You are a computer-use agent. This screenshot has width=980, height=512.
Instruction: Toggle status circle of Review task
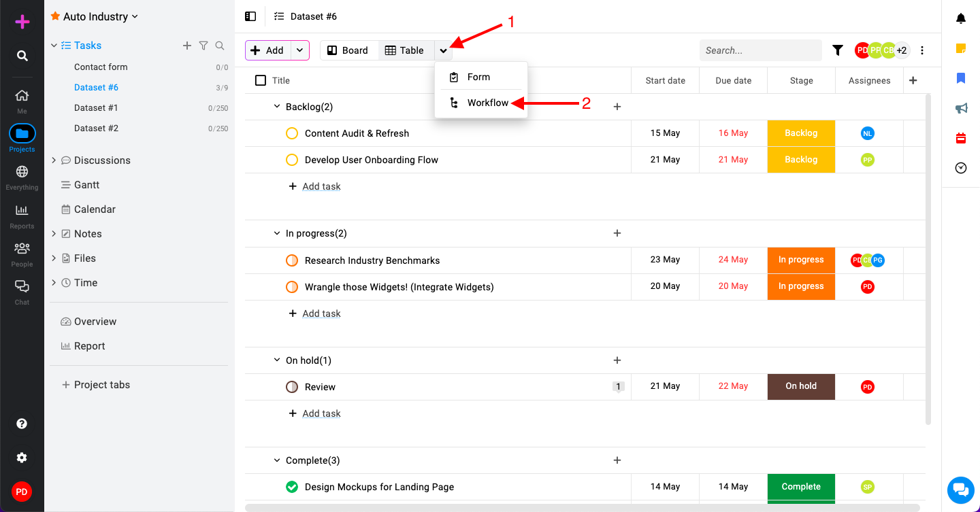click(292, 387)
